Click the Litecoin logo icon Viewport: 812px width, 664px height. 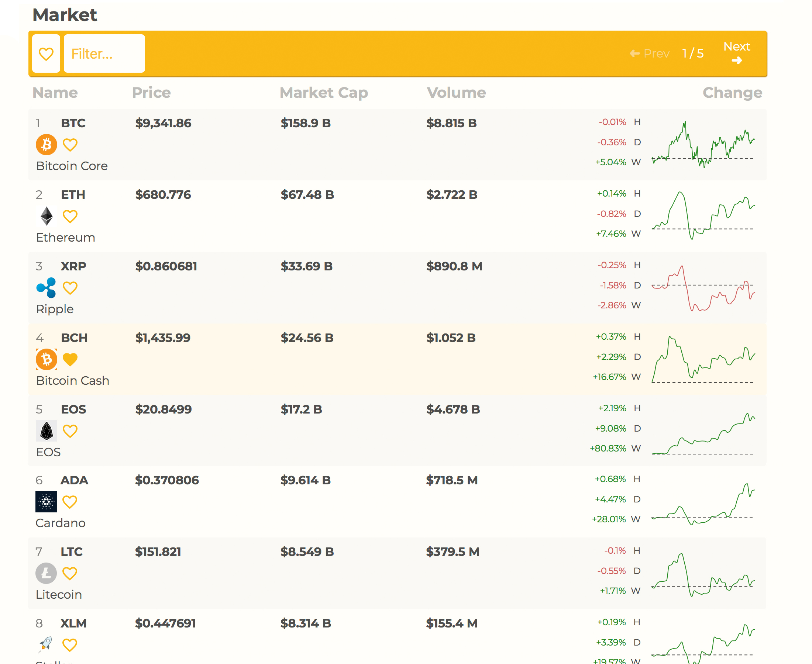point(46,573)
